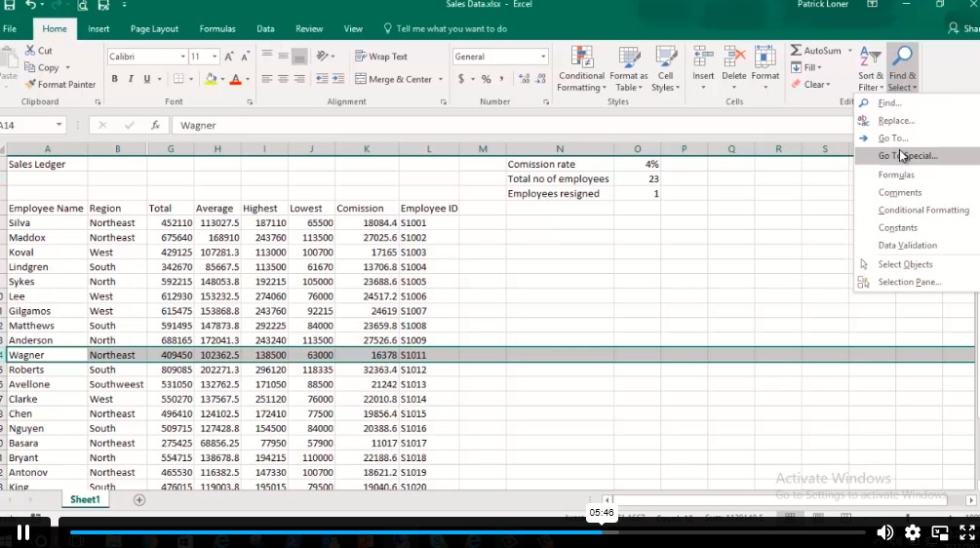Click the Find & Select button
This screenshot has width=980, height=548.
point(903,69)
